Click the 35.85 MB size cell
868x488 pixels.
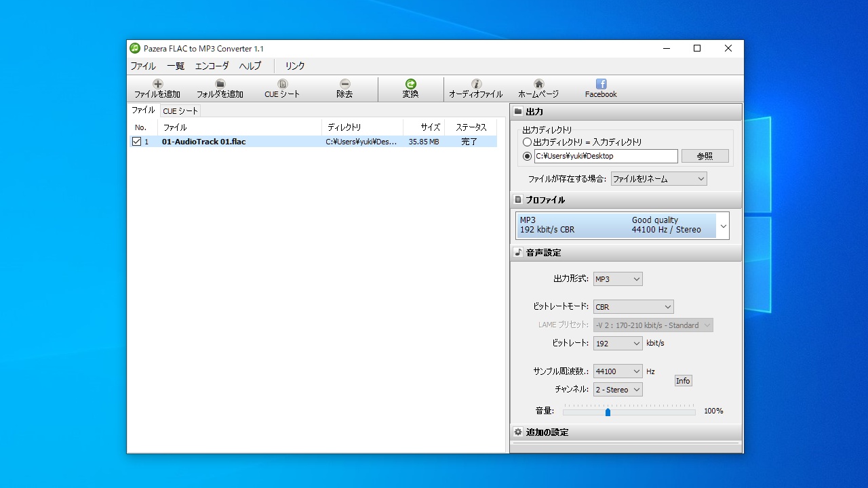point(424,142)
